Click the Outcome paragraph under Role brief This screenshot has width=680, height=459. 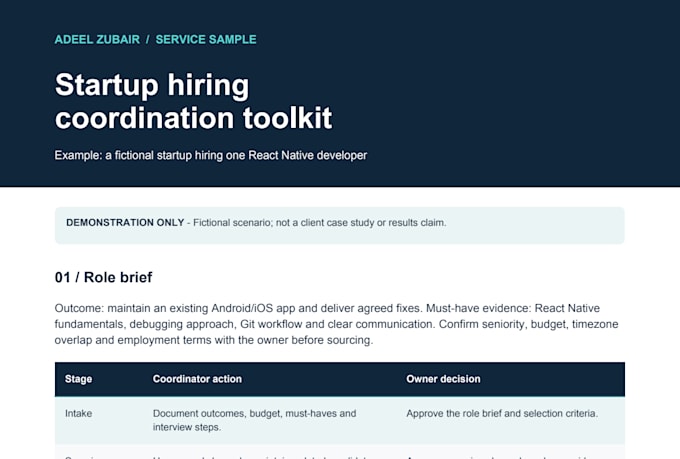pos(337,324)
